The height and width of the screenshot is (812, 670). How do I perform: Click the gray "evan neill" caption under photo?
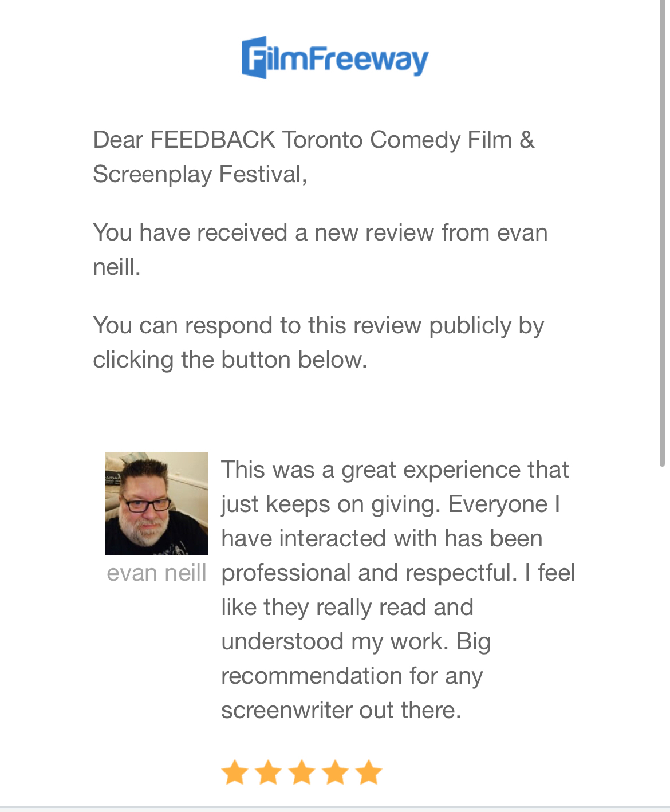156,573
